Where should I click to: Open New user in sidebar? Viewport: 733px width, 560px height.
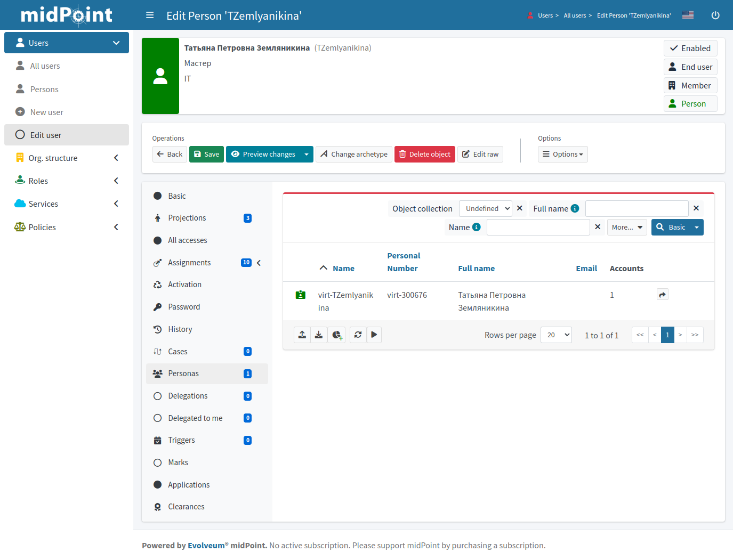(x=67, y=112)
